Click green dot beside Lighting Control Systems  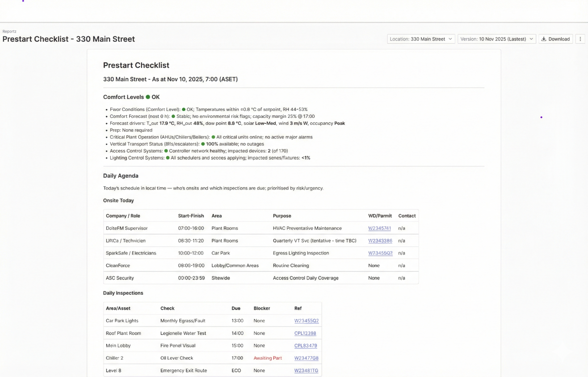click(x=168, y=158)
